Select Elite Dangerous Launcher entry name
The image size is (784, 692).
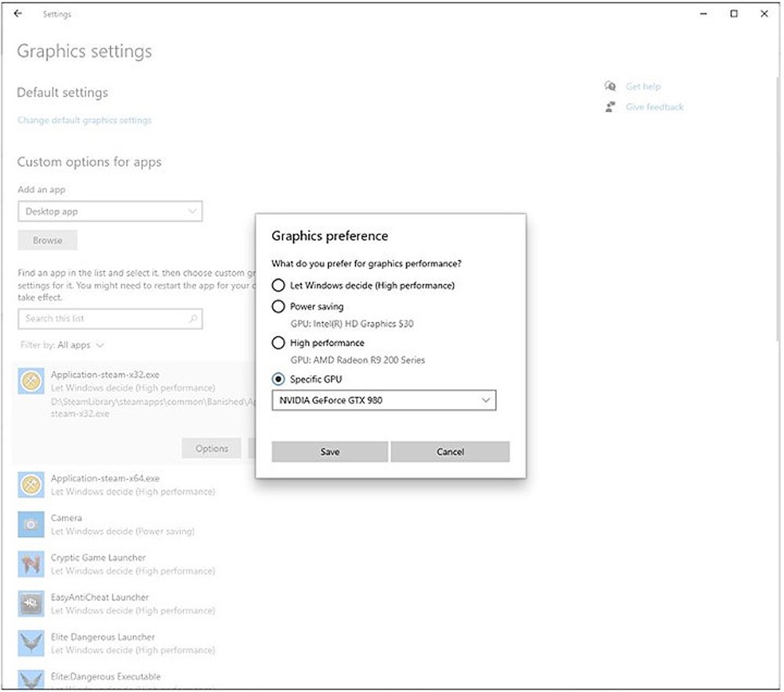(x=103, y=637)
